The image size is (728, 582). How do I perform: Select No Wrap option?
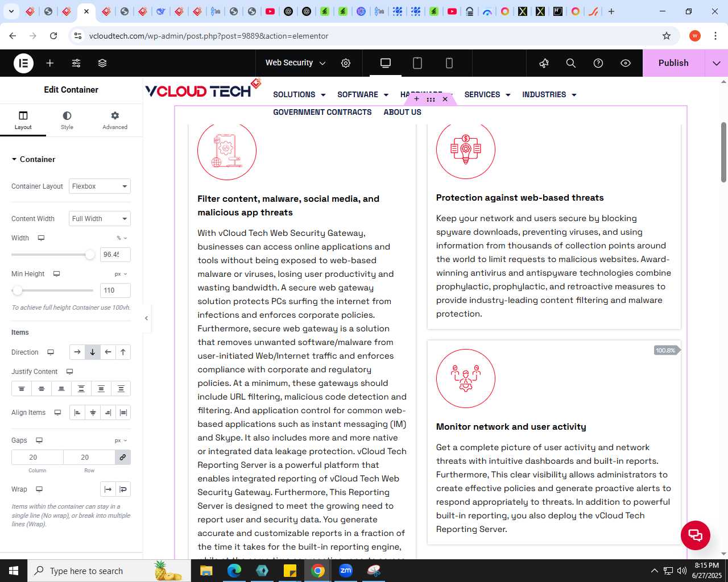(x=108, y=489)
